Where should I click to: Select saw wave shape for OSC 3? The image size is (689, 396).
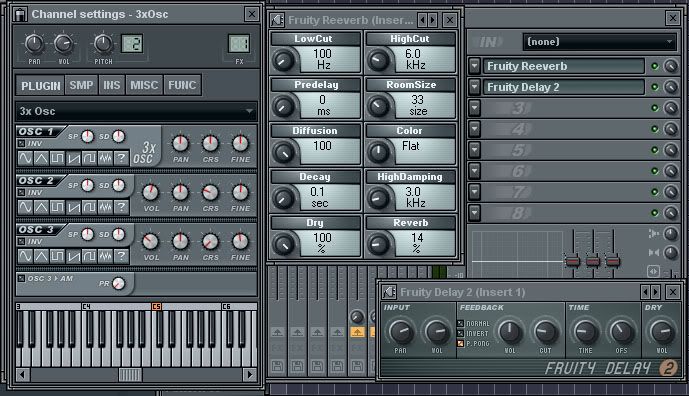pos(73,256)
